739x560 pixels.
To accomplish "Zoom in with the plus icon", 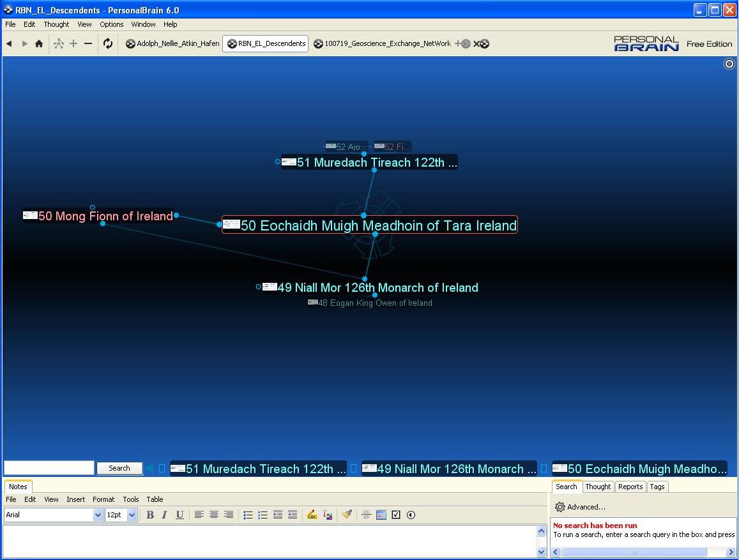I will (73, 44).
